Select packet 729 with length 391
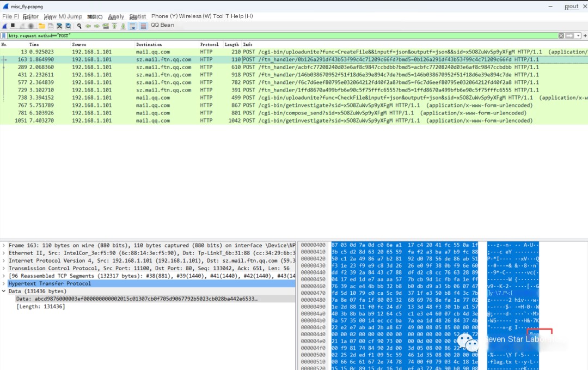 pos(294,90)
